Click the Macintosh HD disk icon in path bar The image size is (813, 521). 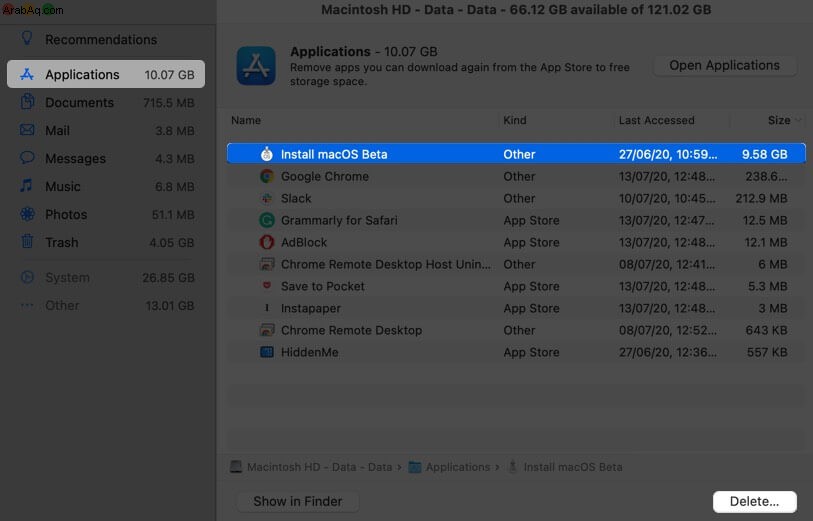(x=236, y=467)
